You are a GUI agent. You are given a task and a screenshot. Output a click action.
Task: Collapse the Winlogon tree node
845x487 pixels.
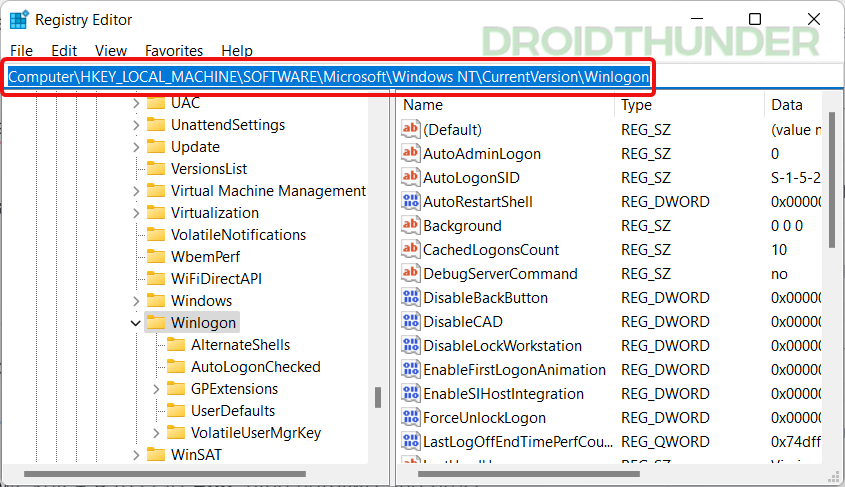135,323
